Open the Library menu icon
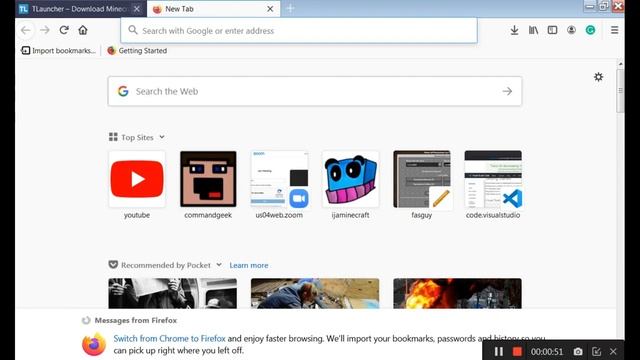The image size is (640, 360). [x=533, y=30]
